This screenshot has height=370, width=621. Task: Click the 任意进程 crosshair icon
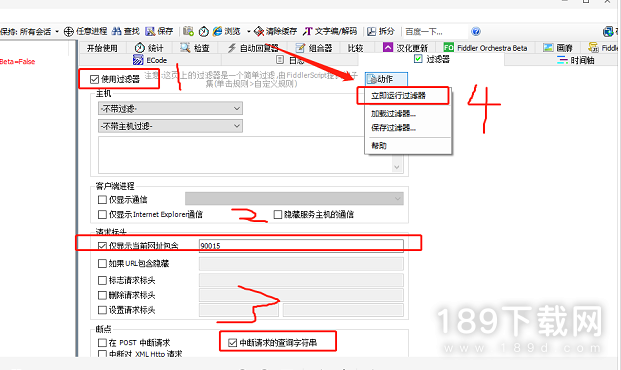[x=69, y=31]
